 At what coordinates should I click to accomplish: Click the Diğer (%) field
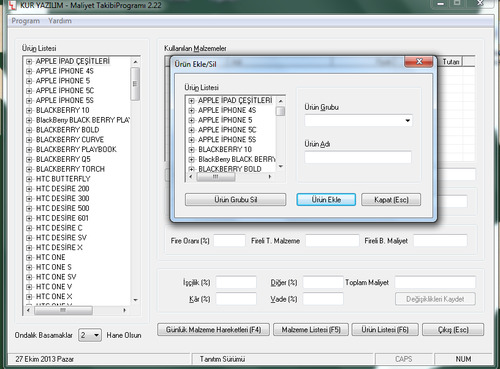(x=323, y=282)
